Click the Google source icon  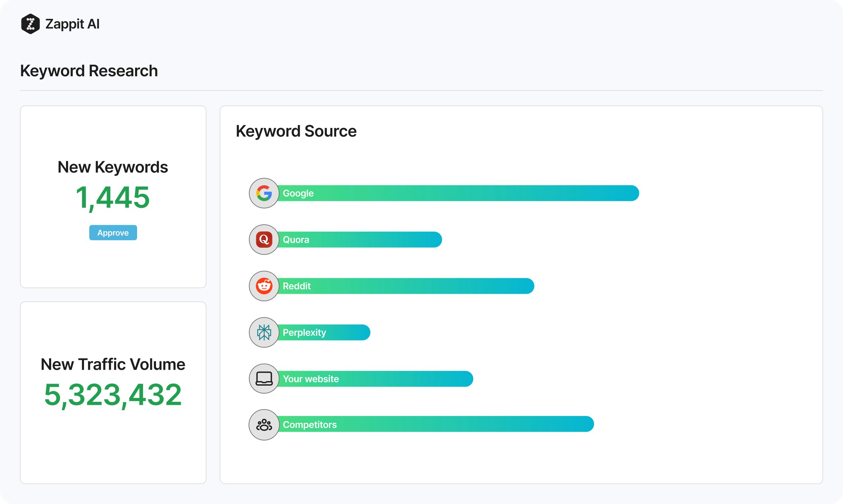pyautogui.click(x=264, y=193)
